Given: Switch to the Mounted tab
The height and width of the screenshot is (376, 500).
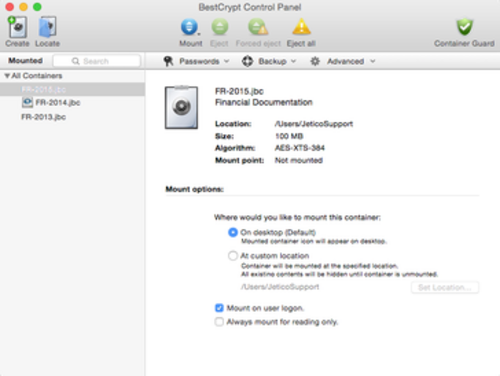Looking at the screenshot, I should pyautogui.click(x=25, y=61).
